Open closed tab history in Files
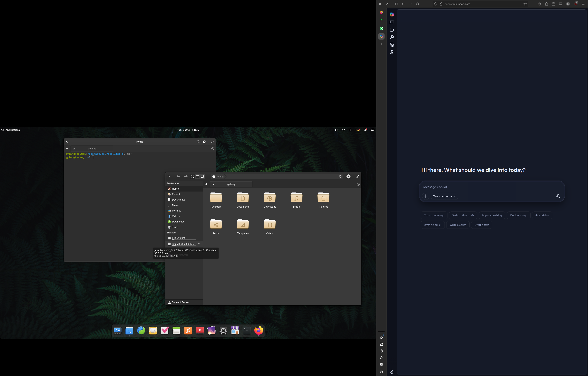 point(358,184)
